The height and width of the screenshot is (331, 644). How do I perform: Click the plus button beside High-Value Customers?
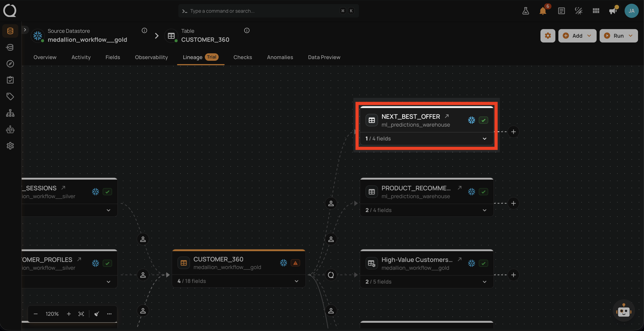click(x=513, y=275)
